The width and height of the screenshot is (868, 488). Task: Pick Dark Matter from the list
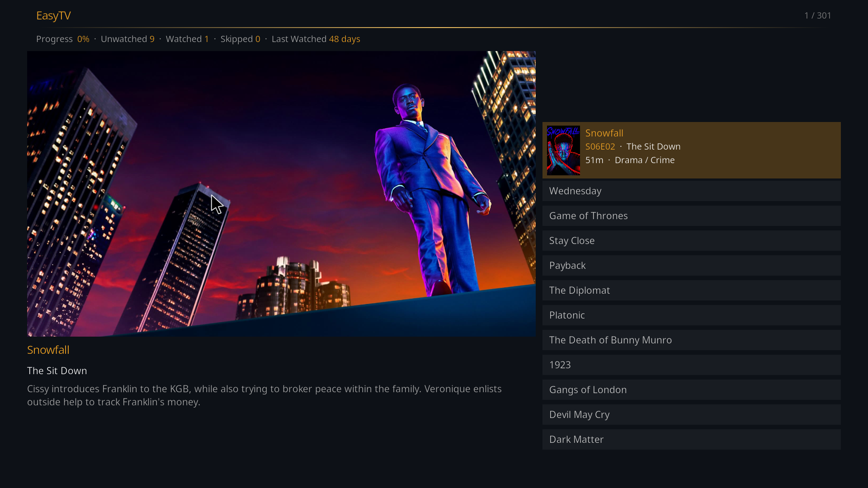point(692,440)
